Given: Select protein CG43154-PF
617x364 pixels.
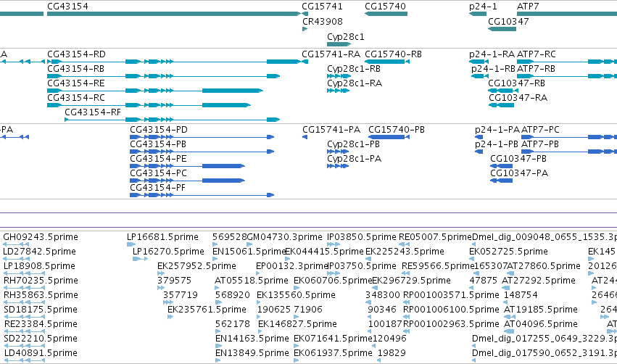Looking at the screenshot, I should tap(202, 195).
